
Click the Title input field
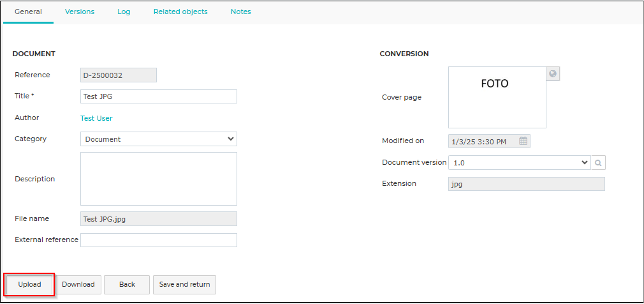[x=159, y=96]
